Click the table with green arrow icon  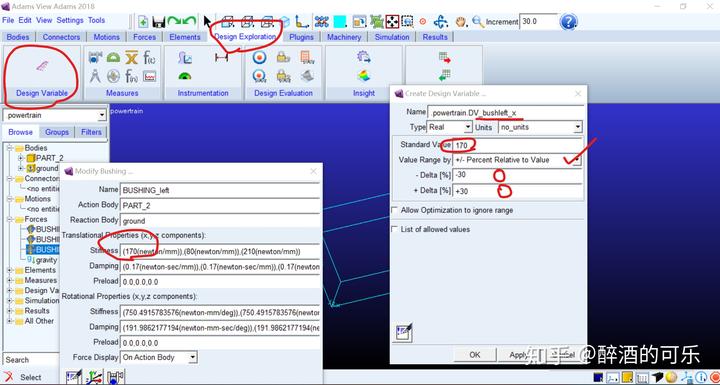click(x=444, y=74)
